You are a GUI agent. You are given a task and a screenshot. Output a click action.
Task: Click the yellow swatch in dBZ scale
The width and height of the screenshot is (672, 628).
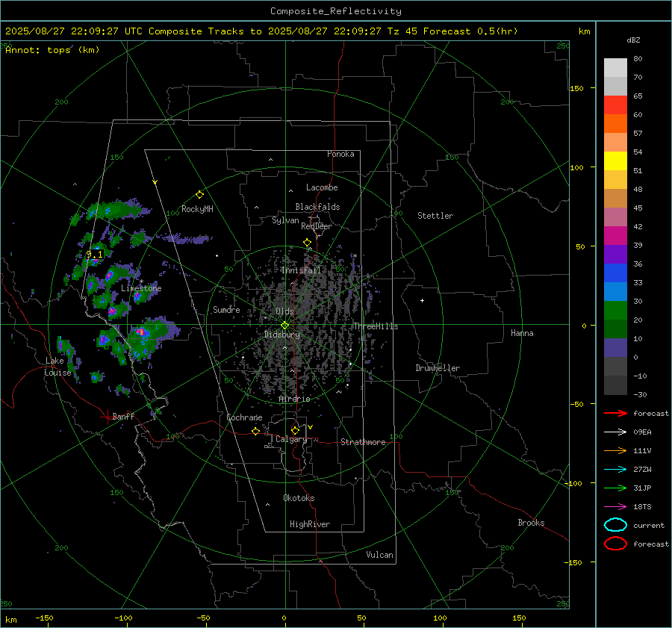(615, 161)
